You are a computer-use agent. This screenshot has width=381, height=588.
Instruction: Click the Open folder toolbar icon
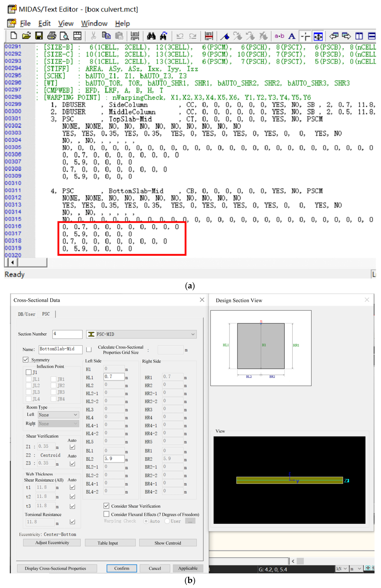click(x=26, y=36)
